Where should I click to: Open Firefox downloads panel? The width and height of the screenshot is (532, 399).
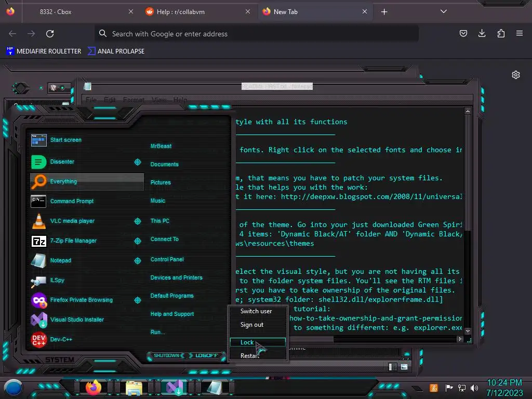point(482,33)
